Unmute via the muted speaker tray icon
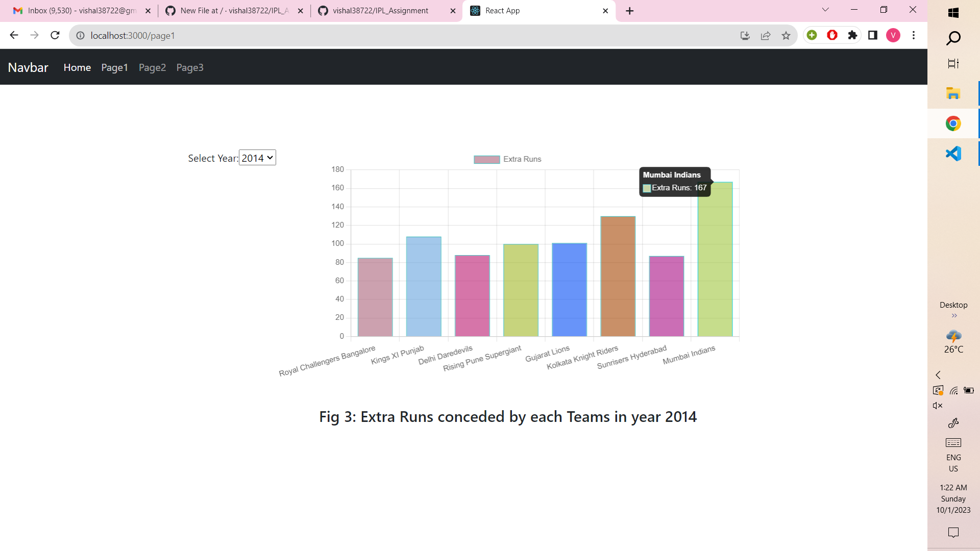This screenshot has height=551, width=980. coord(938,406)
